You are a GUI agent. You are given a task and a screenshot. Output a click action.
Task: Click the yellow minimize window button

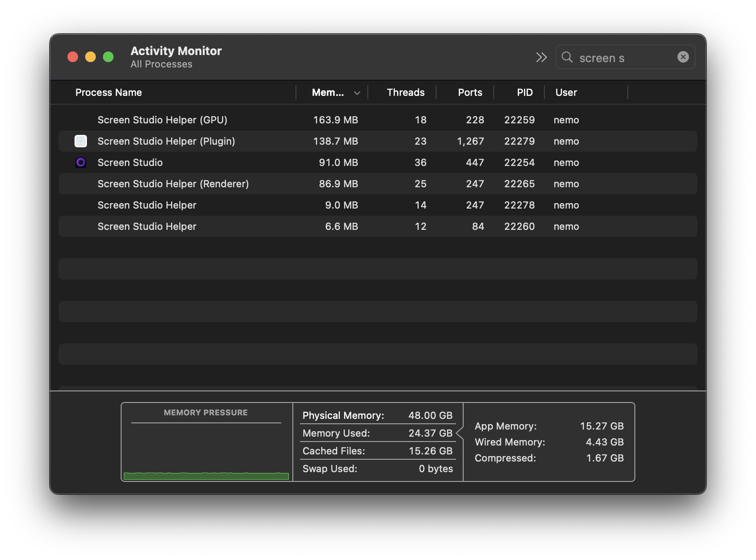click(x=91, y=57)
